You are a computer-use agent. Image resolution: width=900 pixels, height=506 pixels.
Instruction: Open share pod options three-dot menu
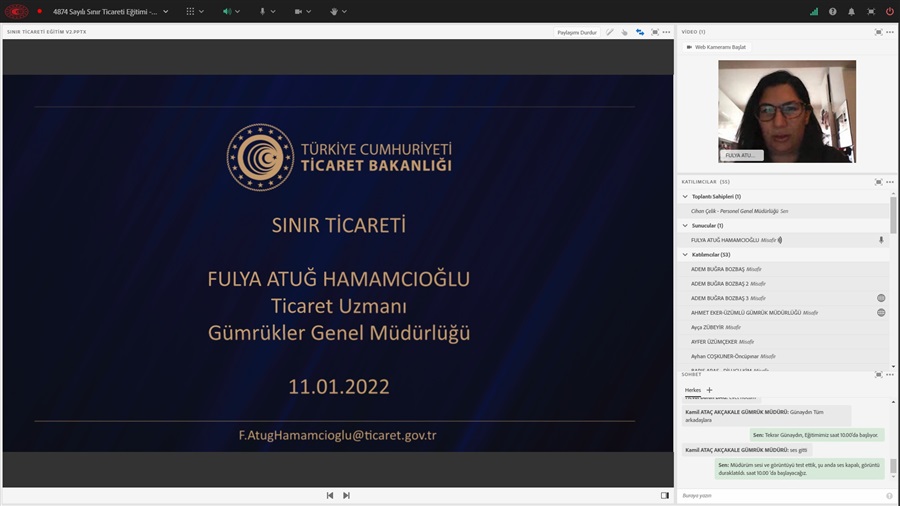pos(666,32)
